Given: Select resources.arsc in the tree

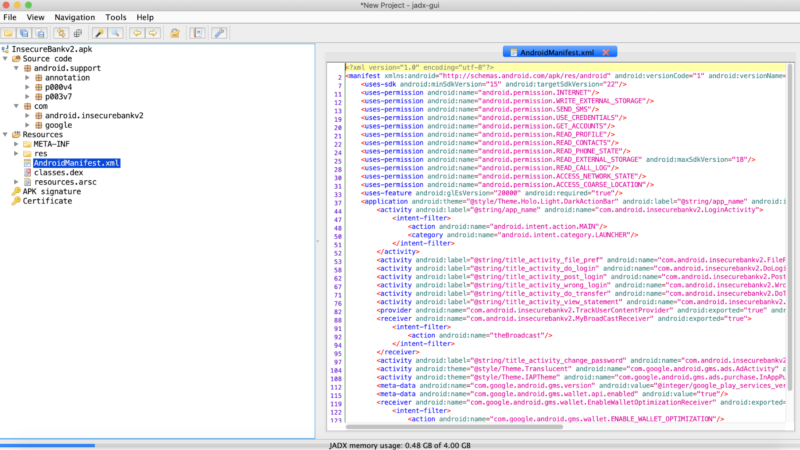Looking at the screenshot, I should [x=65, y=182].
